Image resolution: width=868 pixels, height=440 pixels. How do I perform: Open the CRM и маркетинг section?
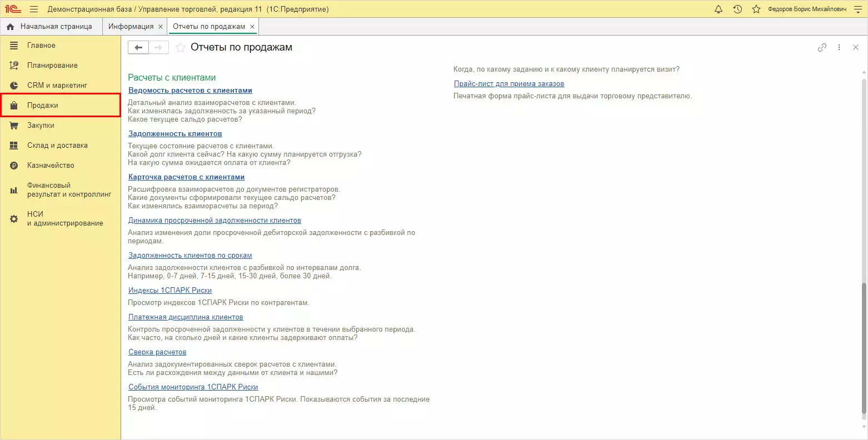(x=61, y=86)
